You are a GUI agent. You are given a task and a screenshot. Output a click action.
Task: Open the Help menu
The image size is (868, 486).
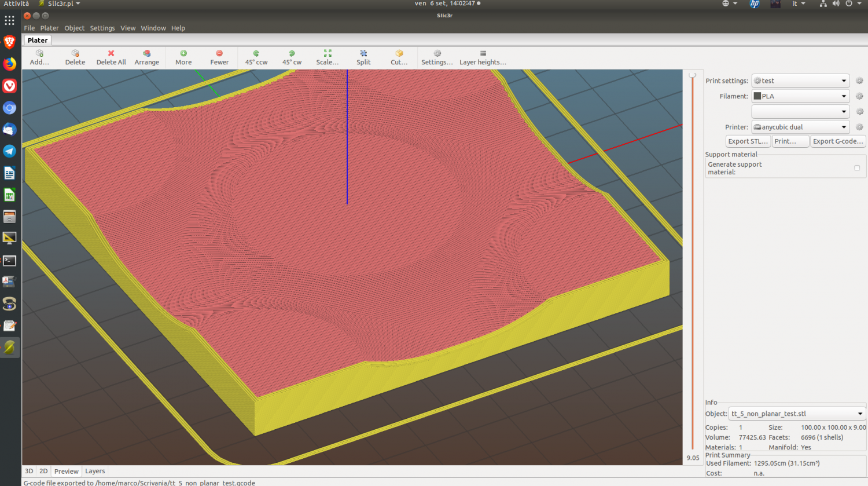tap(178, 28)
